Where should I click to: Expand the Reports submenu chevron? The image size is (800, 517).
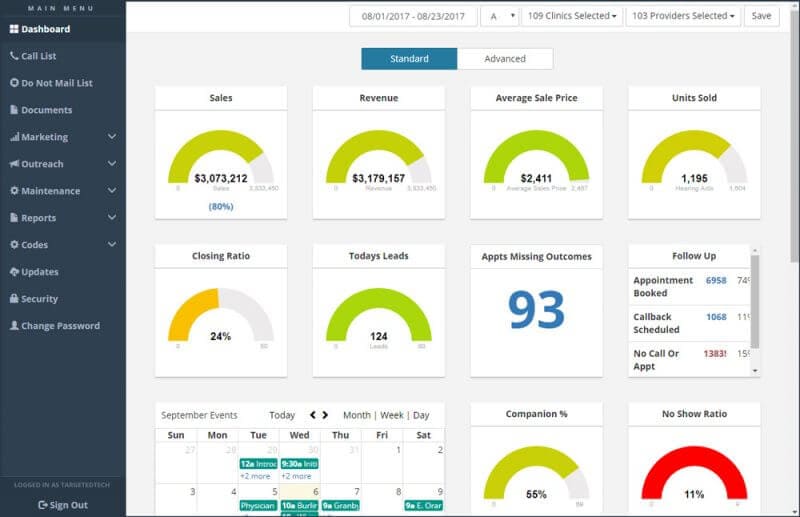[112, 217]
